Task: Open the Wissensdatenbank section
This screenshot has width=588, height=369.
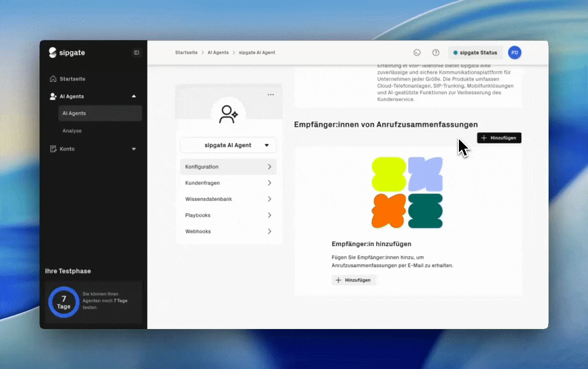Action: [228, 199]
